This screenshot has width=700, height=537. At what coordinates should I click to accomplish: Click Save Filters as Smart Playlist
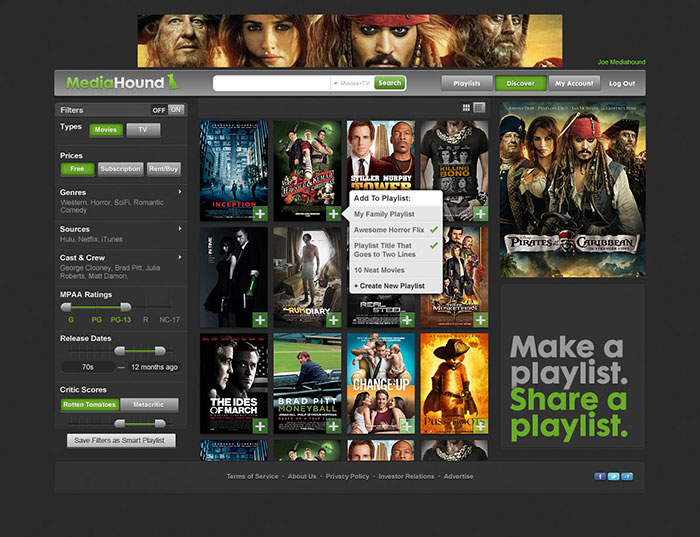pos(121,441)
